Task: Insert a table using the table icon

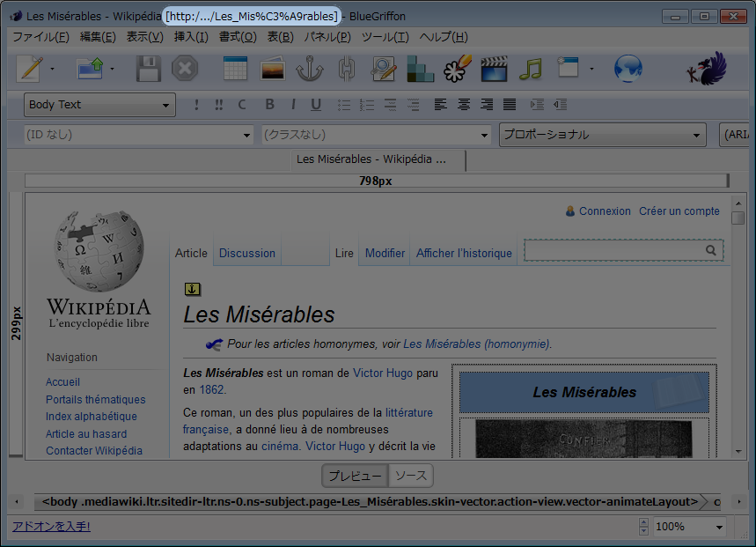Action: point(235,69)
